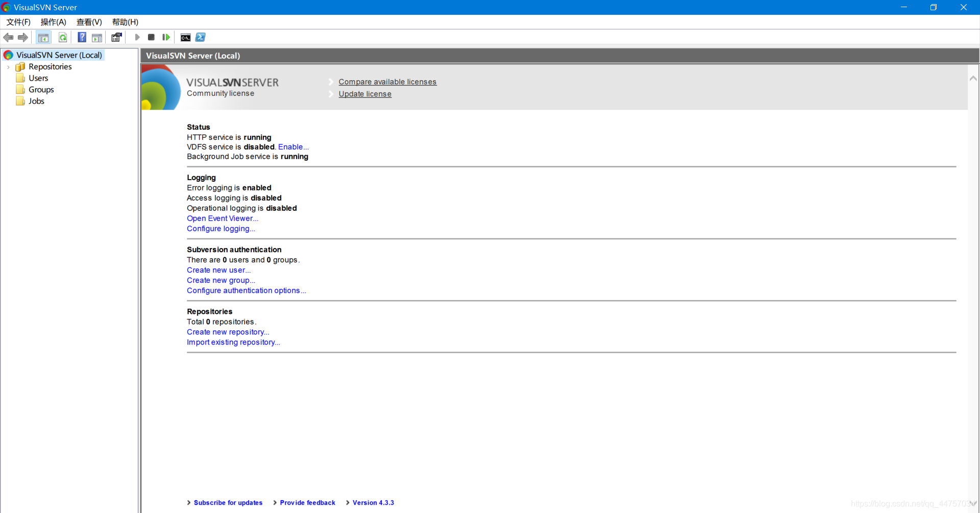Click the Start service play icon
This screenshot has height=513, width=980.
pos(137,37)
